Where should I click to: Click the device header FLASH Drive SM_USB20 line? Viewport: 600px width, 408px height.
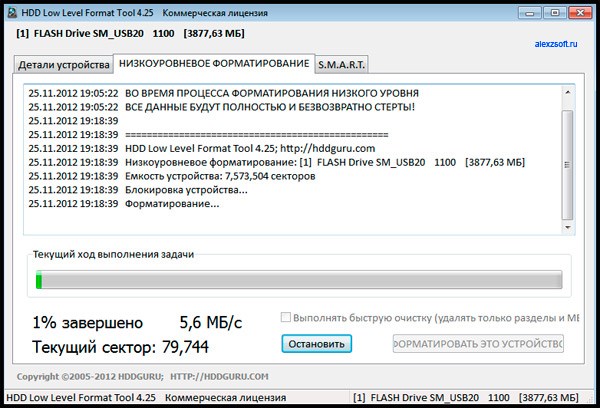[x=130, y=33]
